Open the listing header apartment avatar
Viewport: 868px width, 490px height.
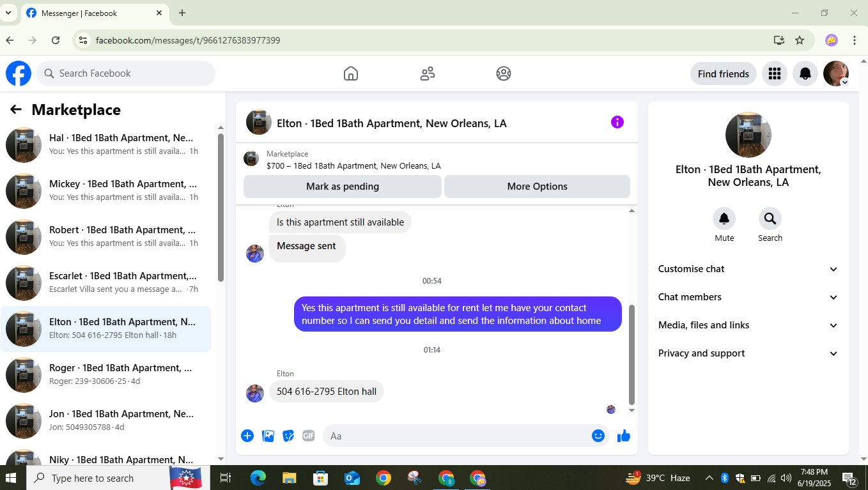(x=259, y=122)
